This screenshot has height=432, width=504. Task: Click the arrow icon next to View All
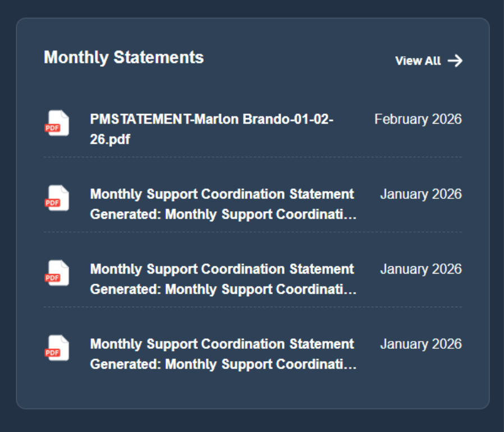tap(455, 61)
